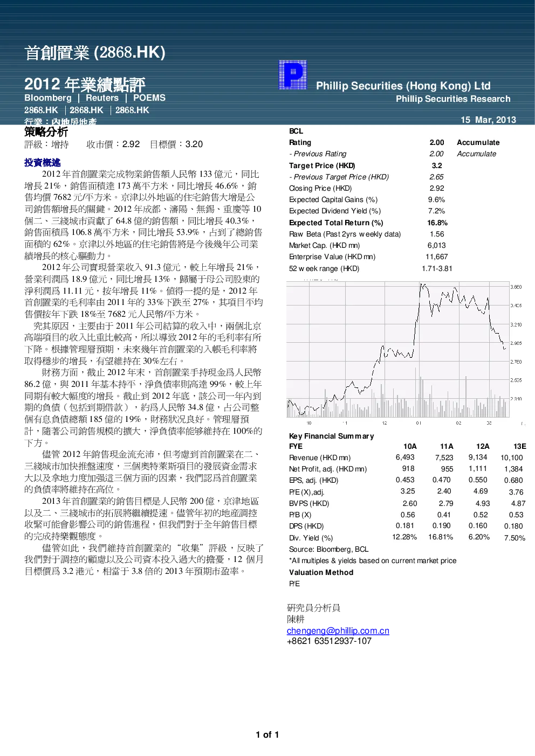This screenshot has width=535, height=756.
Task: Click Revenue 13E value 10,100
Action: 512,458
